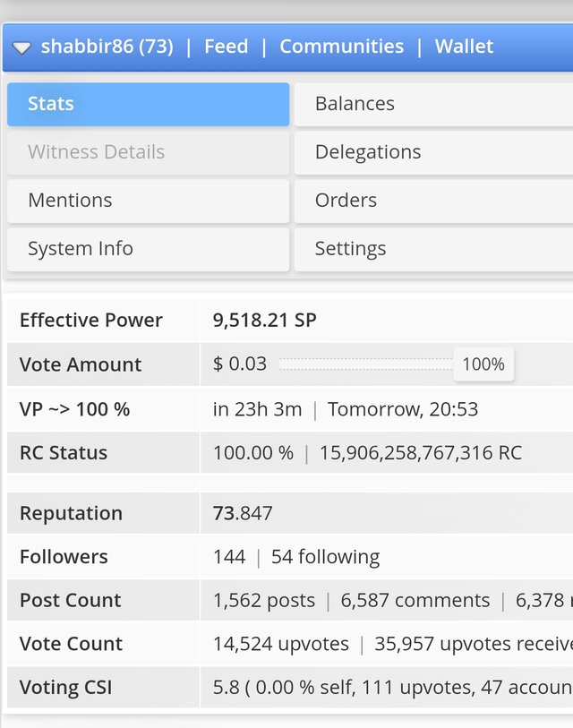Switch to the Balances tab
Screen dimensions: 573x728
(x=433, y=104)
